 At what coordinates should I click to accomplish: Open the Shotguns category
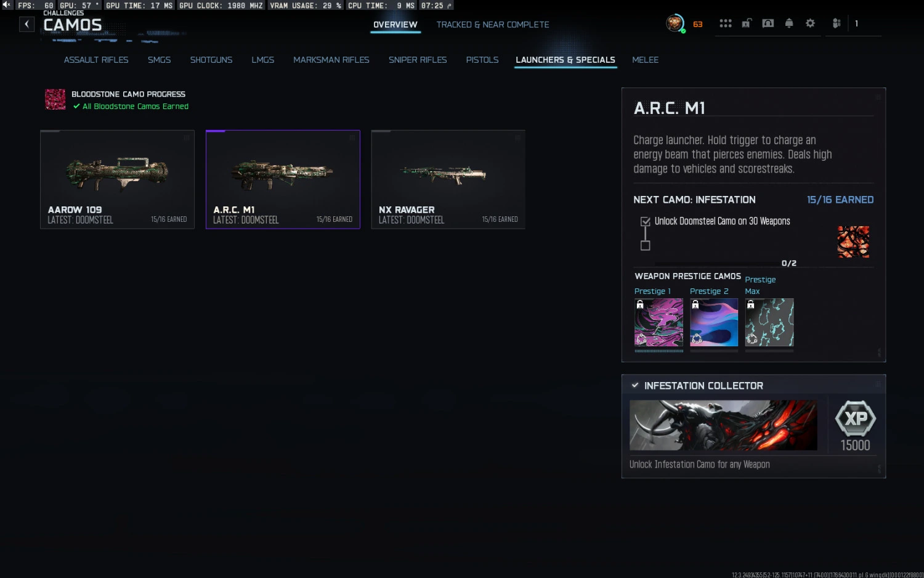211,60
